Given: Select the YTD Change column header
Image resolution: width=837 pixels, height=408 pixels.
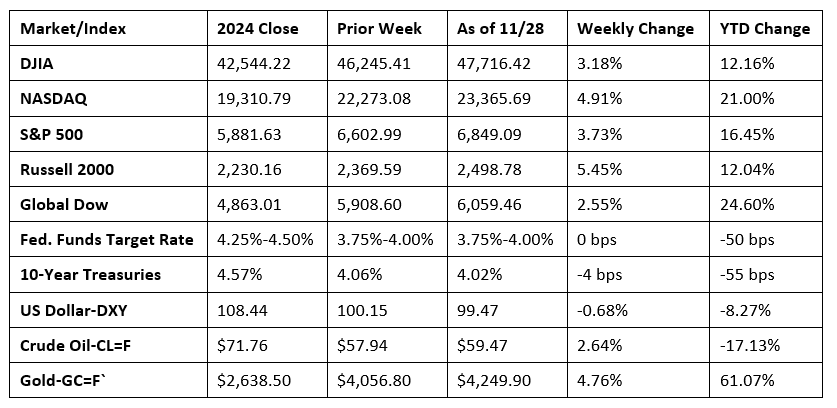Looking at the screenshot, I should [765, 29].
